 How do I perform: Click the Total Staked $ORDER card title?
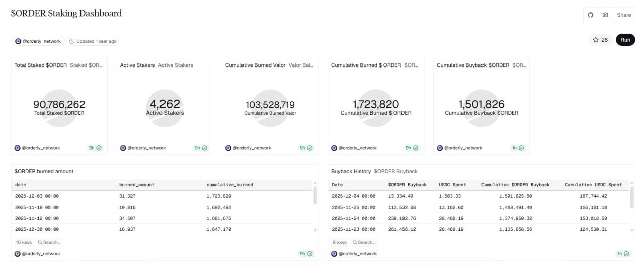tap(41, 65)
